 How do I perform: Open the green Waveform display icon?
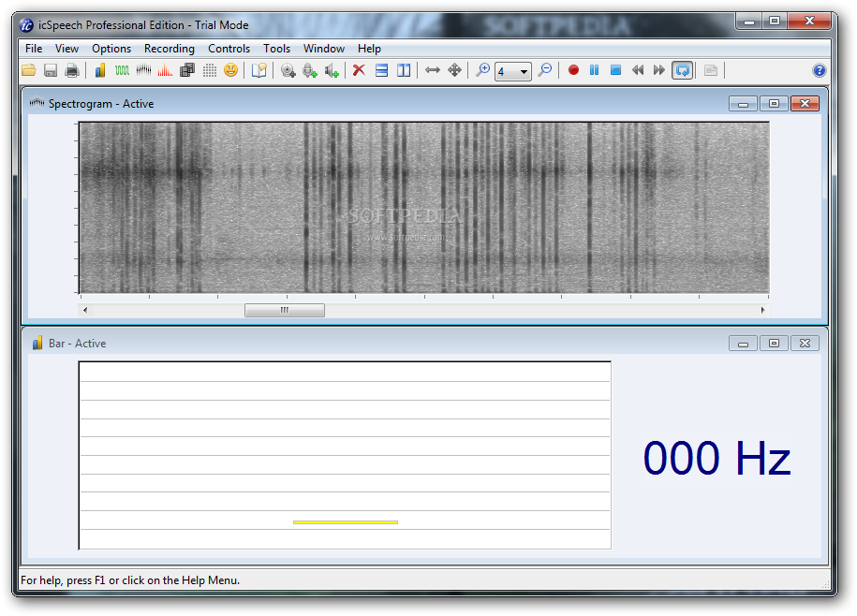122,70
